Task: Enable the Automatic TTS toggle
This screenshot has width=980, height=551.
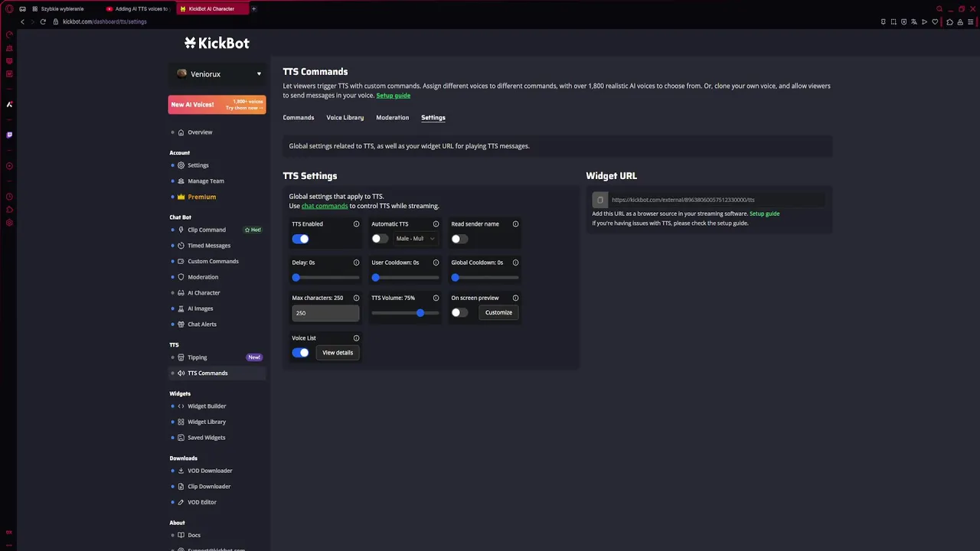Action: (x=380, y=239)
